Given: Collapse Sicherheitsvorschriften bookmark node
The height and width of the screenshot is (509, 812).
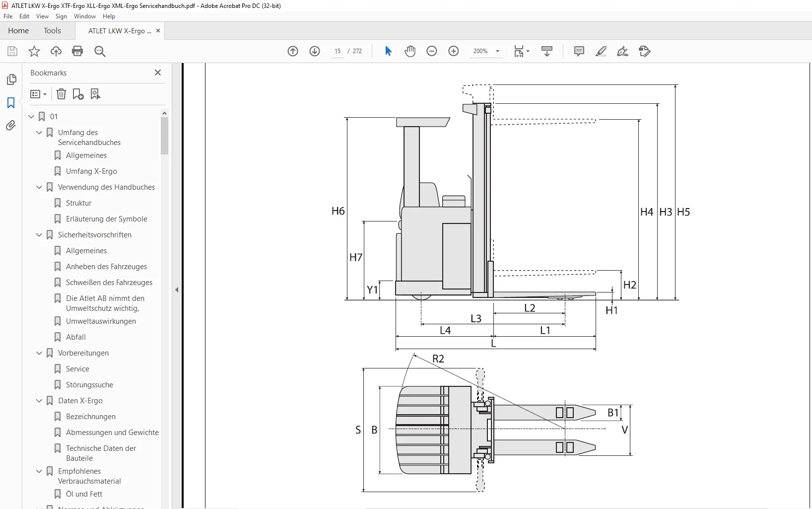Looking at the screenshot, I should tap(39, 235).
